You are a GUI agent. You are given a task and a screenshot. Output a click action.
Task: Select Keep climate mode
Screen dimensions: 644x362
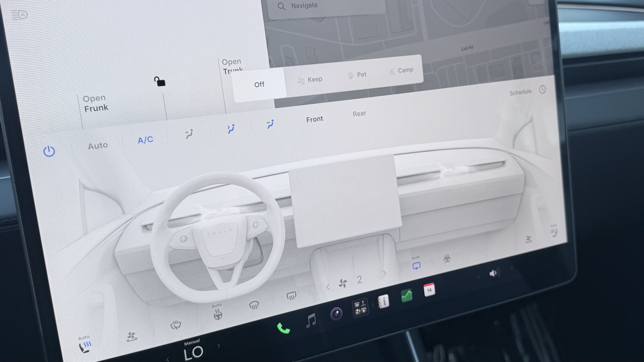point(310,80)
